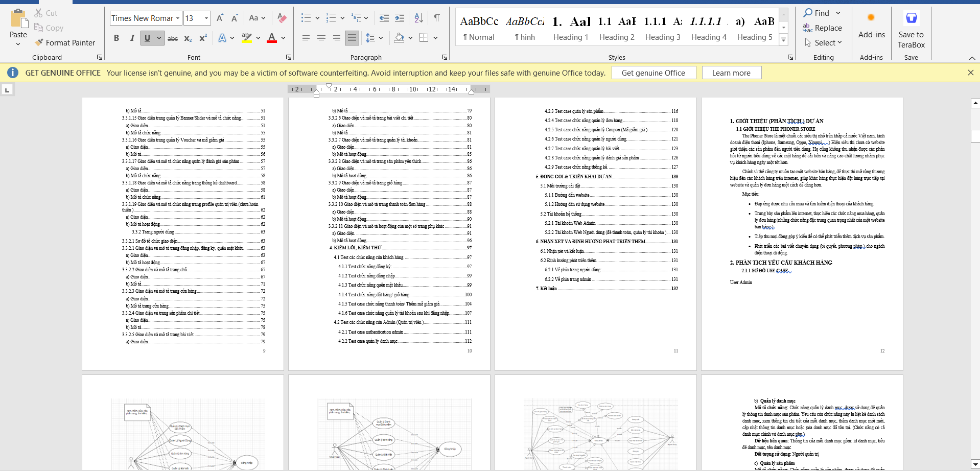Viewport: 980px width, 471px height.
Task: Apply the hinh style
Action: [x=525, y=28]
